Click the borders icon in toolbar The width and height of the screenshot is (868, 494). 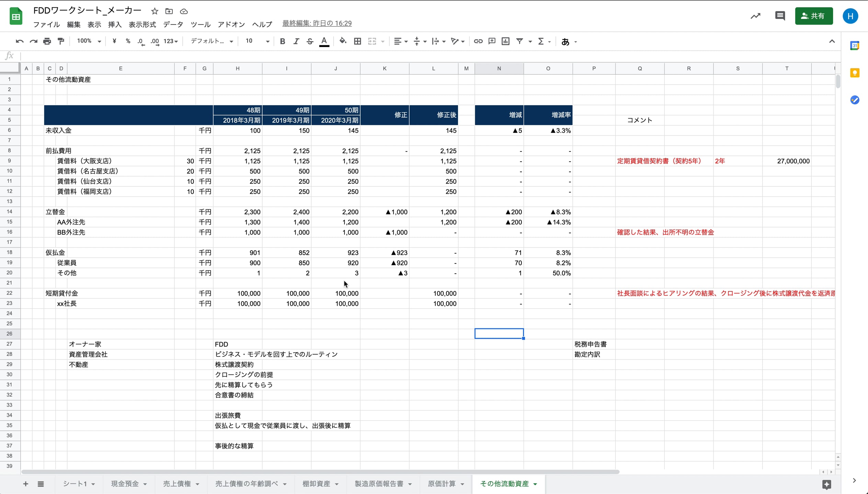(357, 41)
